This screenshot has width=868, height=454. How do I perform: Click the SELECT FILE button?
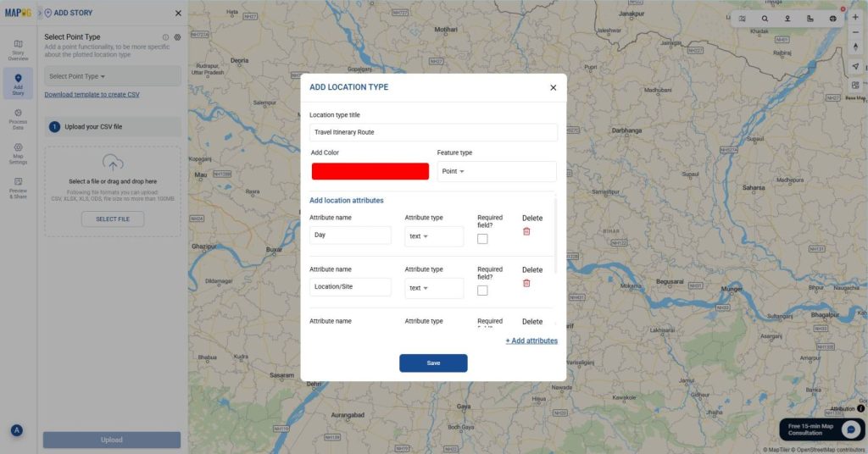113,219
